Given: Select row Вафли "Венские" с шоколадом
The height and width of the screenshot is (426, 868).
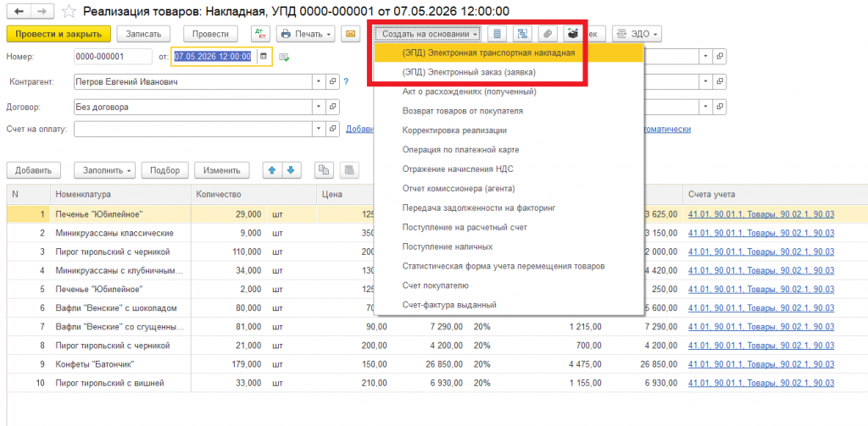Looking at the screenshot, I should click(437, 307).
